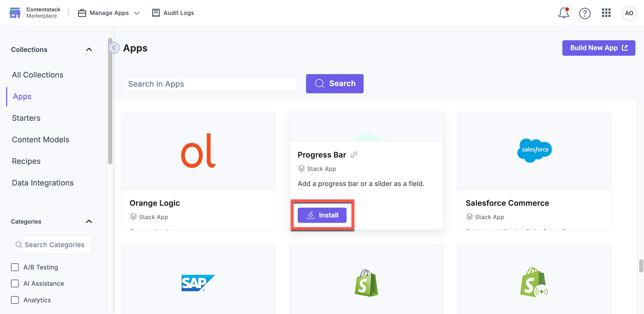
Task: Open Audit Logs
Action: (x=173, y=13)
